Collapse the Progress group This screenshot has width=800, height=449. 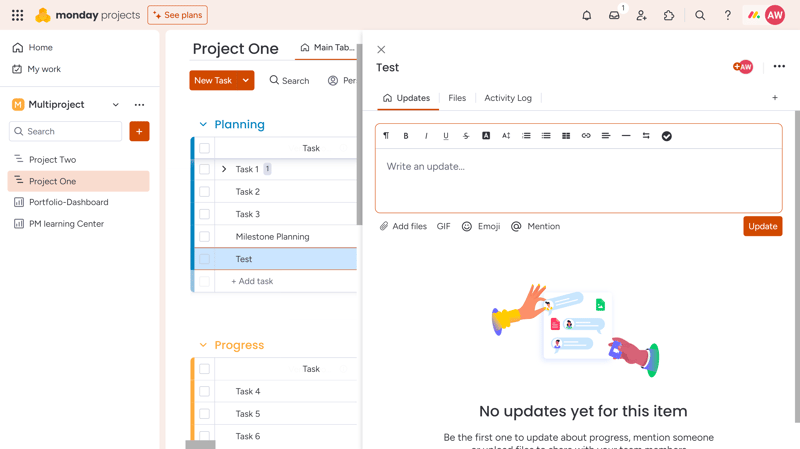pos(203,345)
